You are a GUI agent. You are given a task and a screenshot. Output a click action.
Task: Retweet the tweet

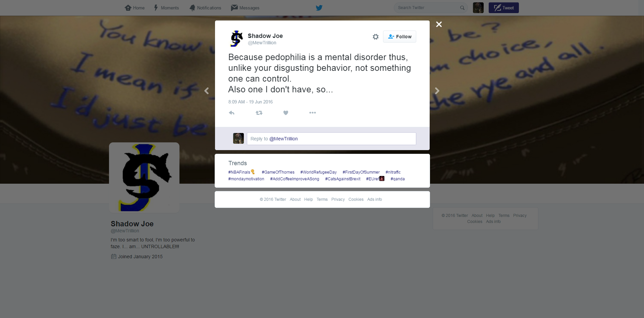point(259,113)
